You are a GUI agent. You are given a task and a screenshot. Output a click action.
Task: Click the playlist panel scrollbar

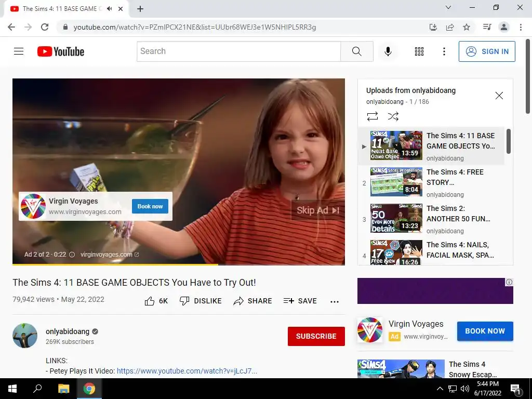508,141
